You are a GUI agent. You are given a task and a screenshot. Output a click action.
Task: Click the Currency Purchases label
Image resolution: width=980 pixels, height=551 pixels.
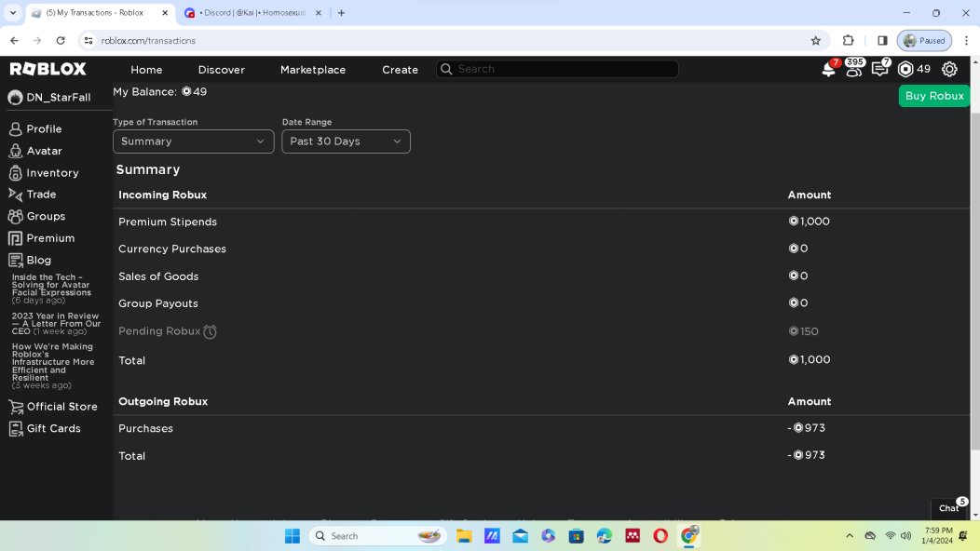point(172,249)
